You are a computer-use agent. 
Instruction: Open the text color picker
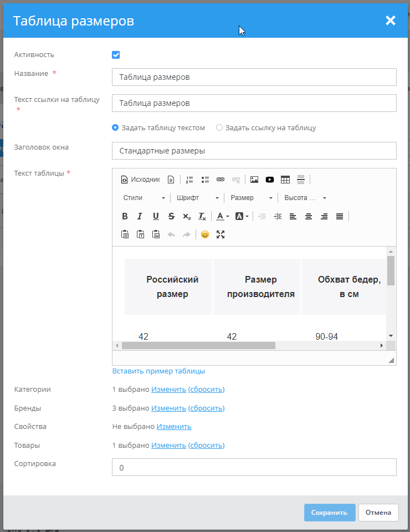pyautogui.click(x=222, y=216)
